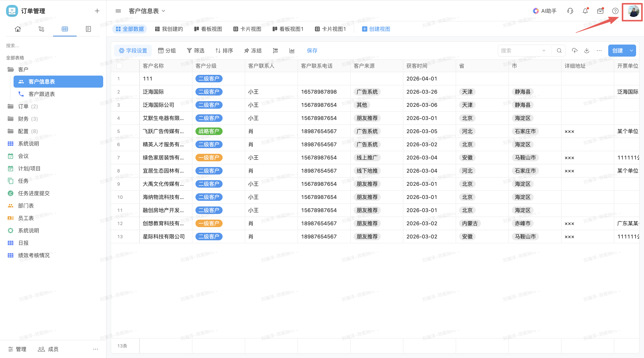The width and height of the screenshot is (644, 358).
Task: Switch to the 看板视图 tab
Action: tap(208, 29)
